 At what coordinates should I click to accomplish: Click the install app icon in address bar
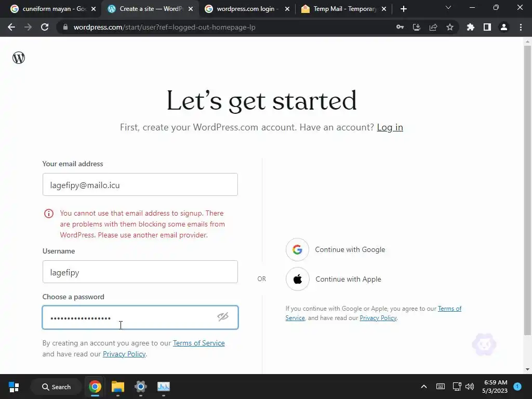point(417,27)
